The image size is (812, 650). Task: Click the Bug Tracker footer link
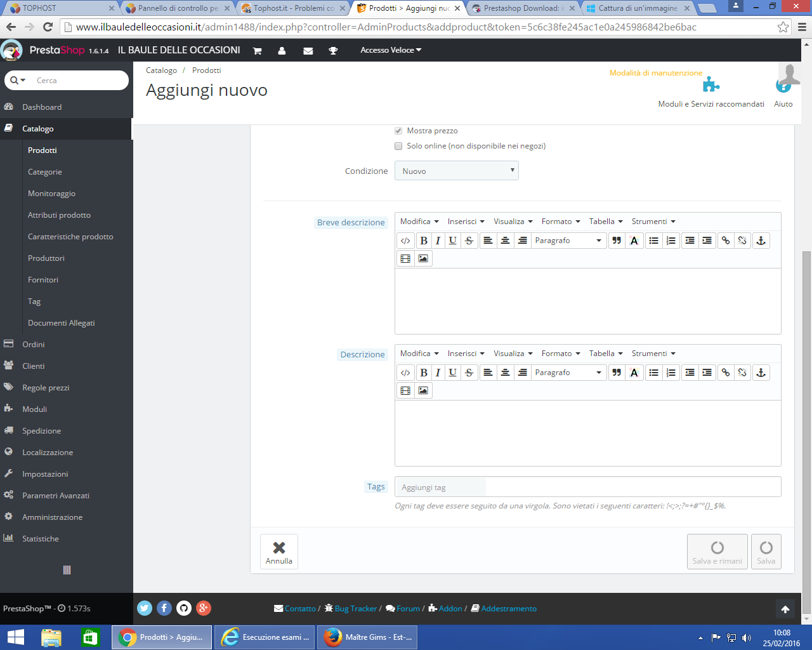click(355, 608)
